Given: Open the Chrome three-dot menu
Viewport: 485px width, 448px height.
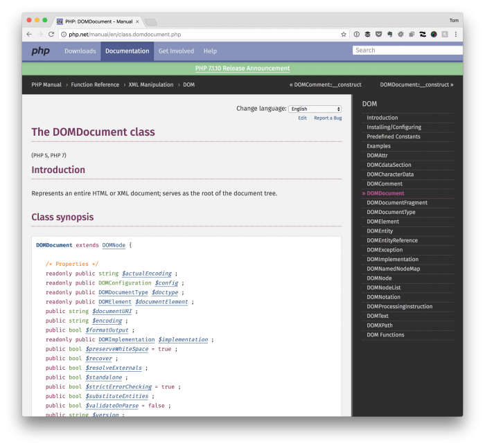Looking at the screenshot, I should (x=456, y=35).
